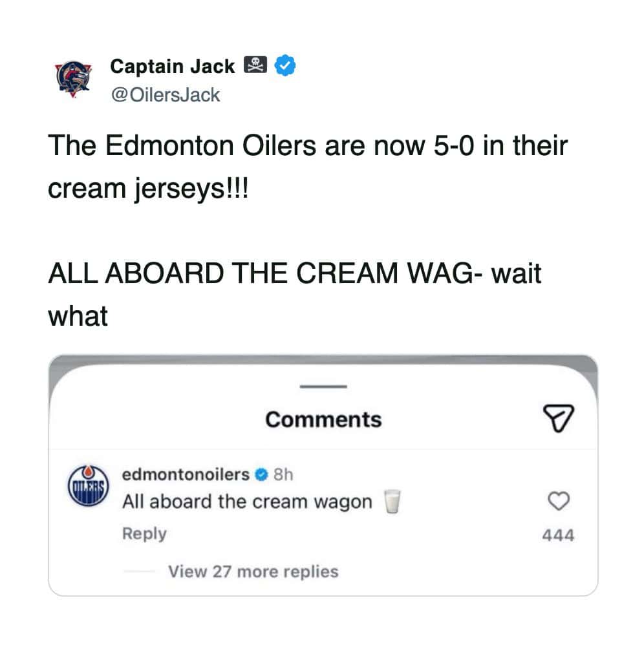Click Captain Jack's profile avatar

point(75,80)
